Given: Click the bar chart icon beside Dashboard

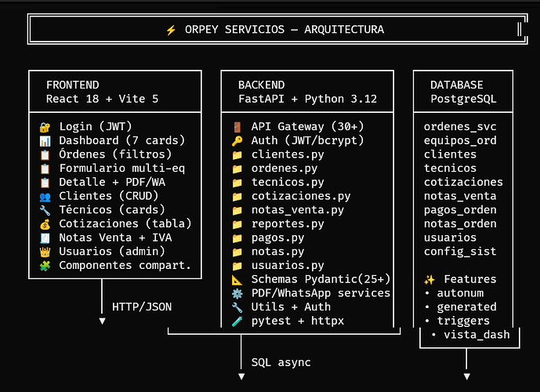Looking at the screenshot, I should pyautogui.click(x=45, y=141).
